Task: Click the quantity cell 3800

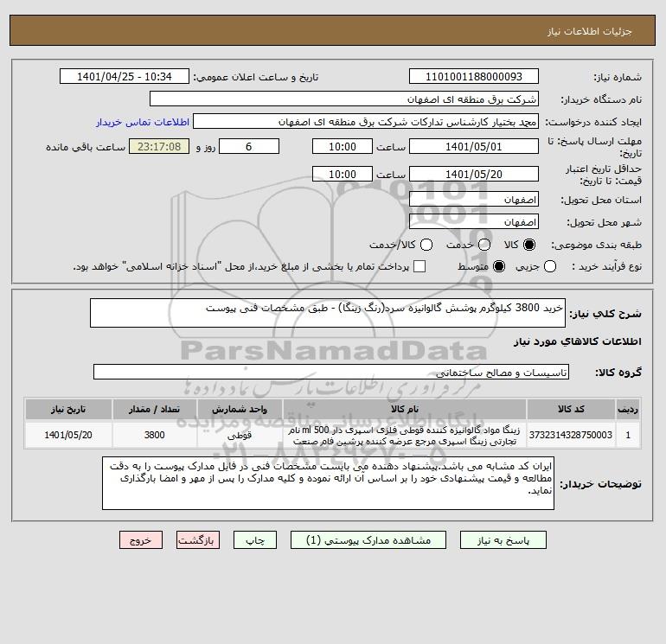Action: [x=154, y=435]
